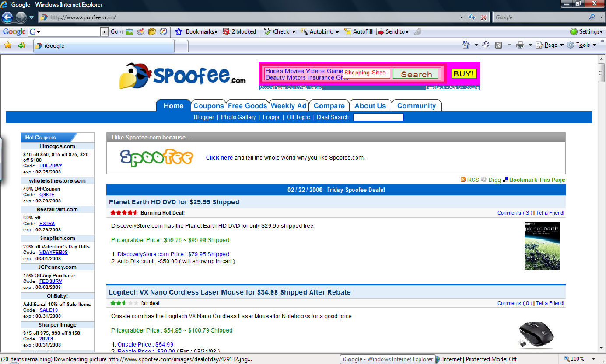Click the yellow folder icon in Google Toolbar

pyautogui.click(x=152, y=31)
